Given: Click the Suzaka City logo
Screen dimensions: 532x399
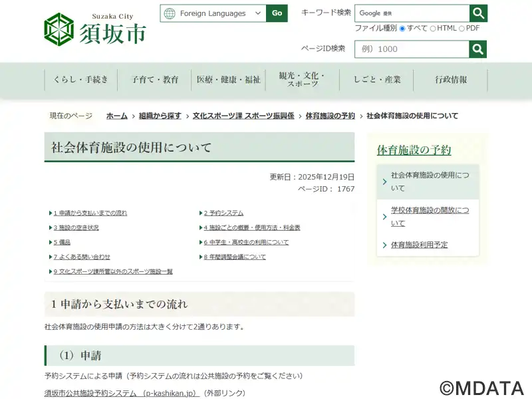Looking at the screenshot, I should [94, 30].
